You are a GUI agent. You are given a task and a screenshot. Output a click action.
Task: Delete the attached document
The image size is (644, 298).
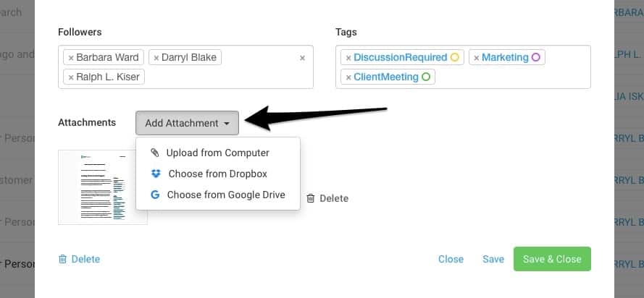327,198
